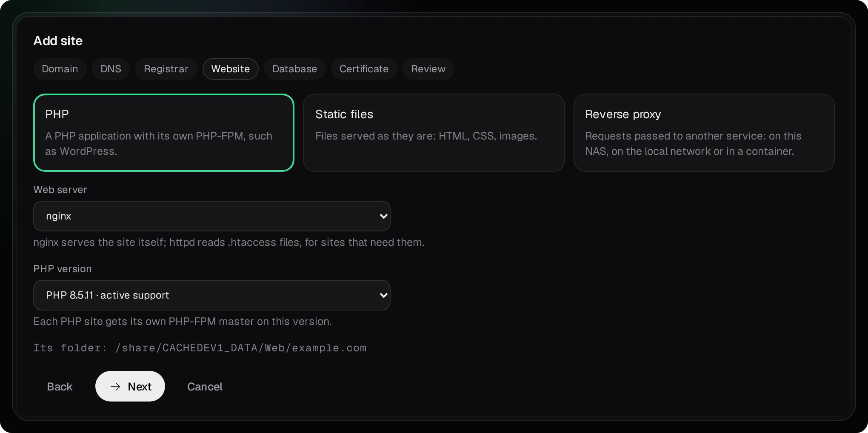Click the "PHP version" label
868x433 pixels.
[x=63, y=269]
